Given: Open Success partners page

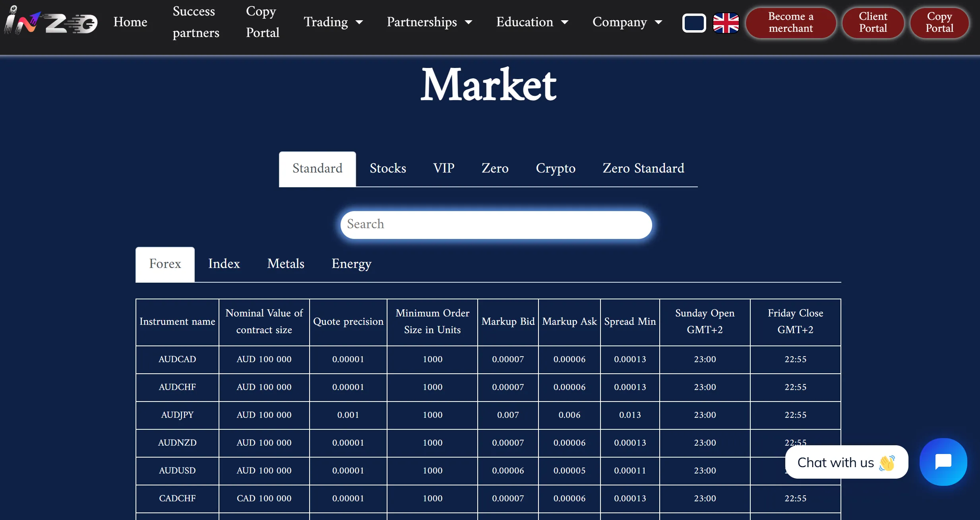Looking at the screenshot, I should click(196, 22).
